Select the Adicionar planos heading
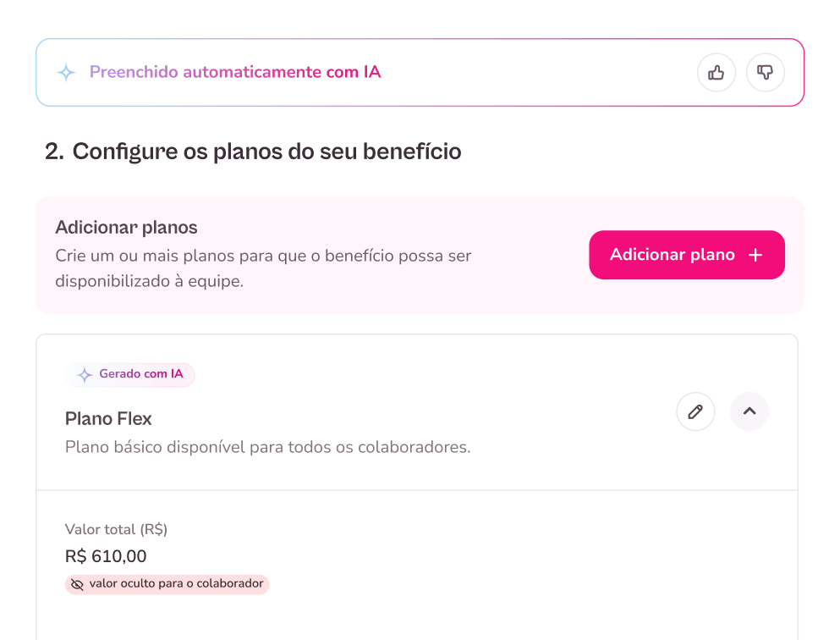The width and height of the screenshot is (840, 640). click(x=126, y=227)
